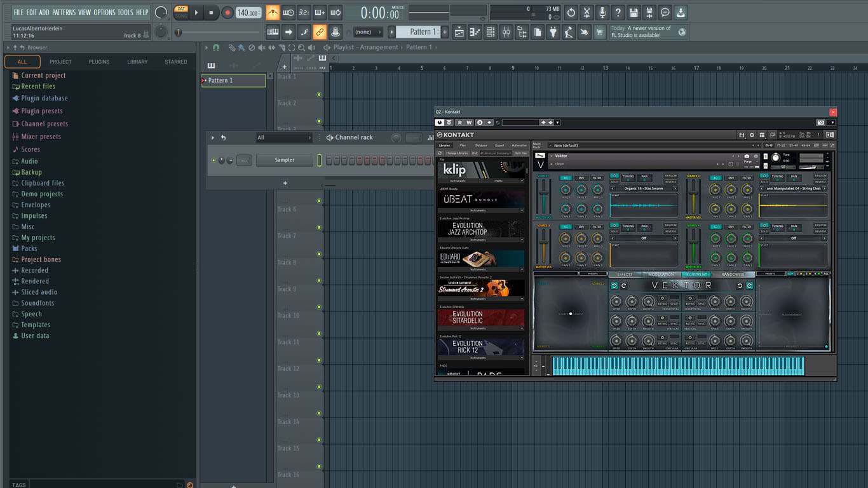Click the shopping cart content library icon
This screenshot has height=488, width=868.
pos(599,32)
